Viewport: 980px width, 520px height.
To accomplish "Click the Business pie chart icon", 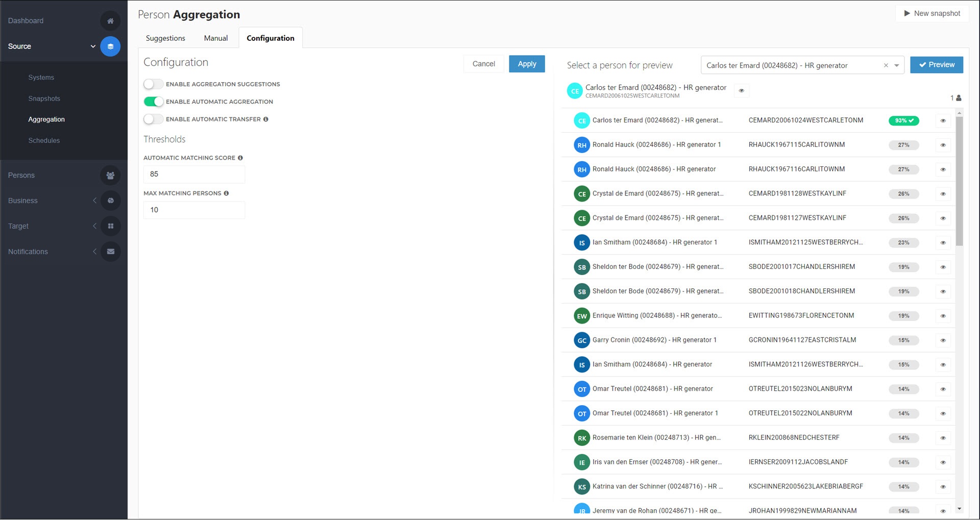I will tap(110, 201).
